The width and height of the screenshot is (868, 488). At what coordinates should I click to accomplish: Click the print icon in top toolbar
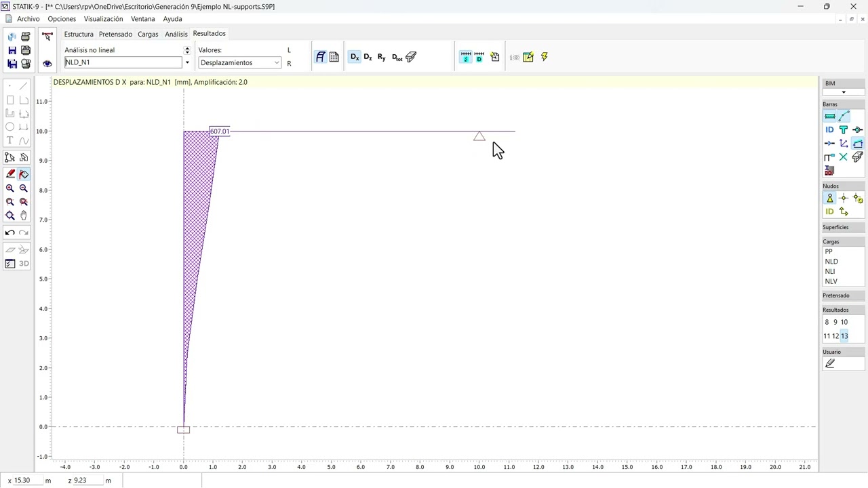pos(26,37)
